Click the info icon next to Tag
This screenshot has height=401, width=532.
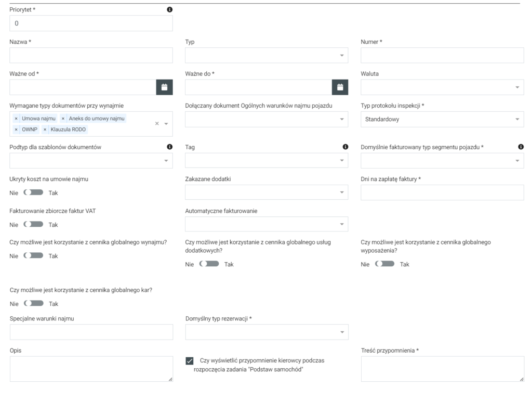pos(345,147)
